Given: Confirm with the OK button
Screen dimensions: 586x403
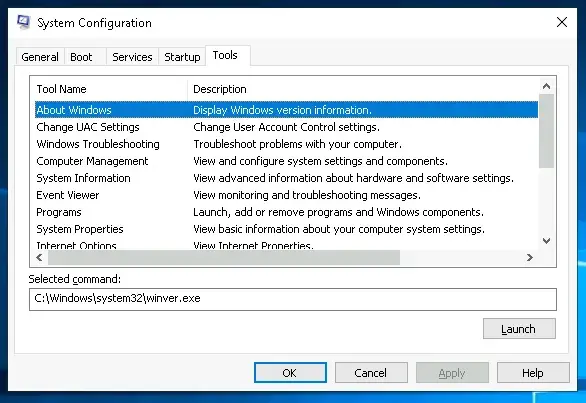Looking at the screenshot, I should 290,373.
